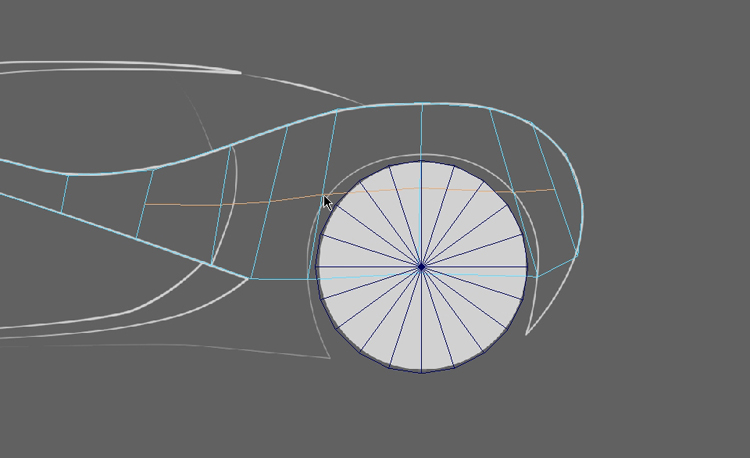750x458 pixels.
Task: Click the left endpoint of the orange curve
Action: click(x=146, y=205)
